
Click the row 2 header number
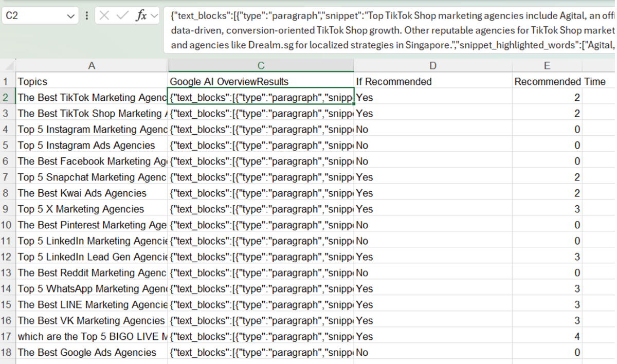(7, 97)
